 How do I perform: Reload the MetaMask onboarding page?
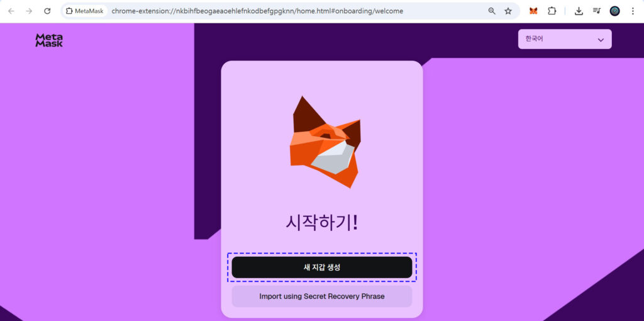coord(47,11)
